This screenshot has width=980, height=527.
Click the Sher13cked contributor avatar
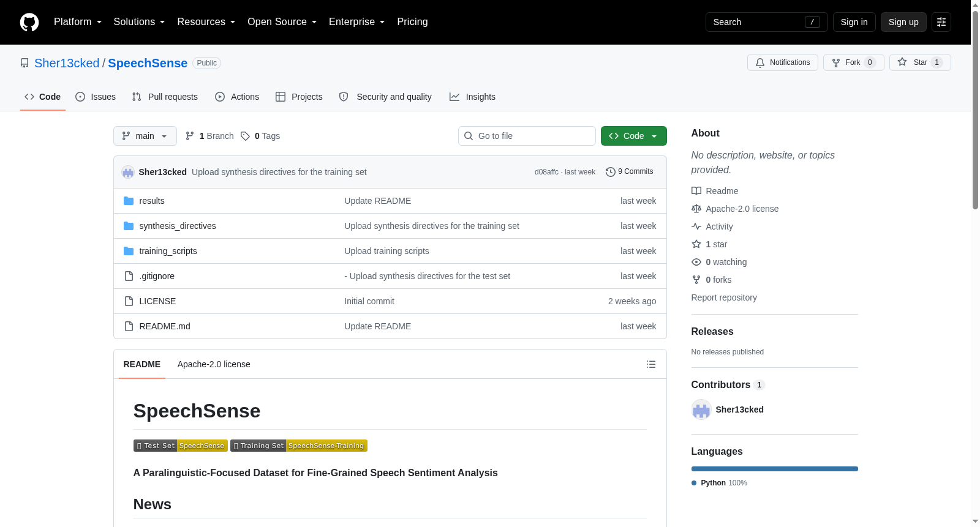[x=701, y=409]
